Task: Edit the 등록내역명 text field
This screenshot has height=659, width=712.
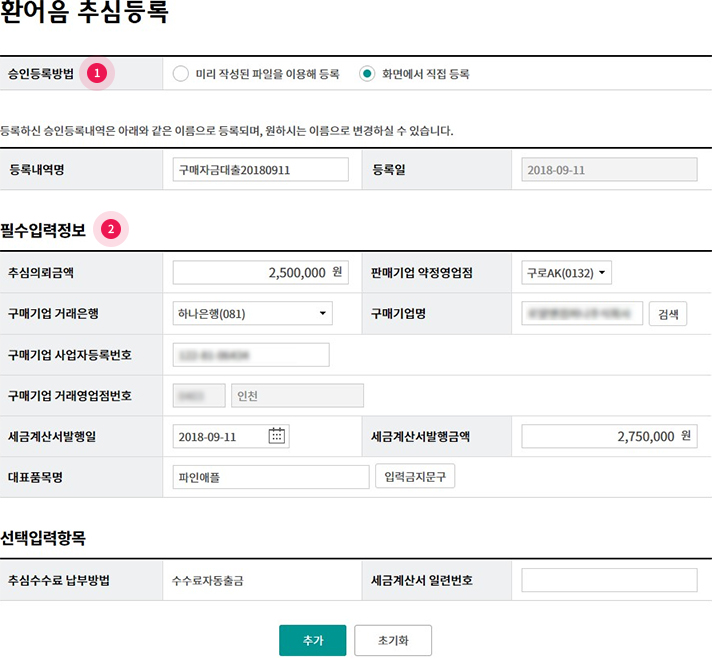Action: [260, 170]
